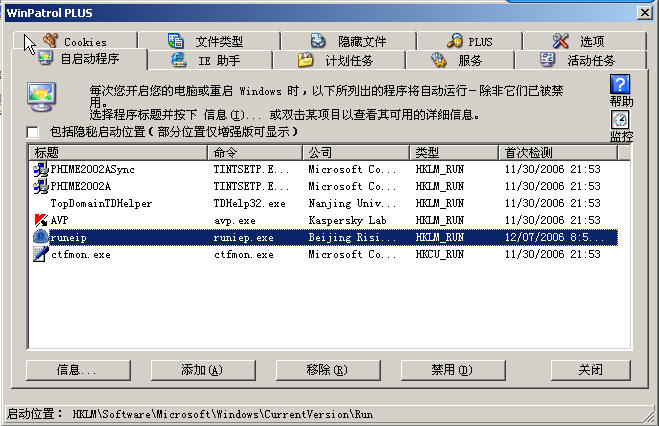
Task: Click the 禁用(D) button
Action: 453,370
